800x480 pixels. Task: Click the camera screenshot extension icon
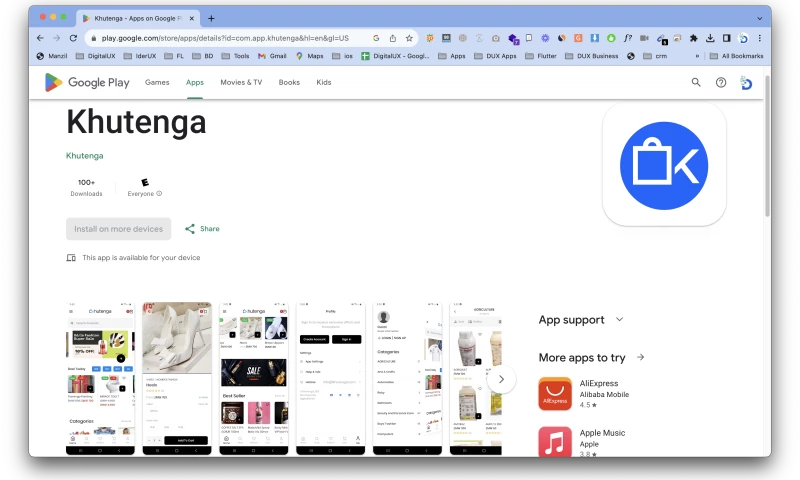click(496, 38)
